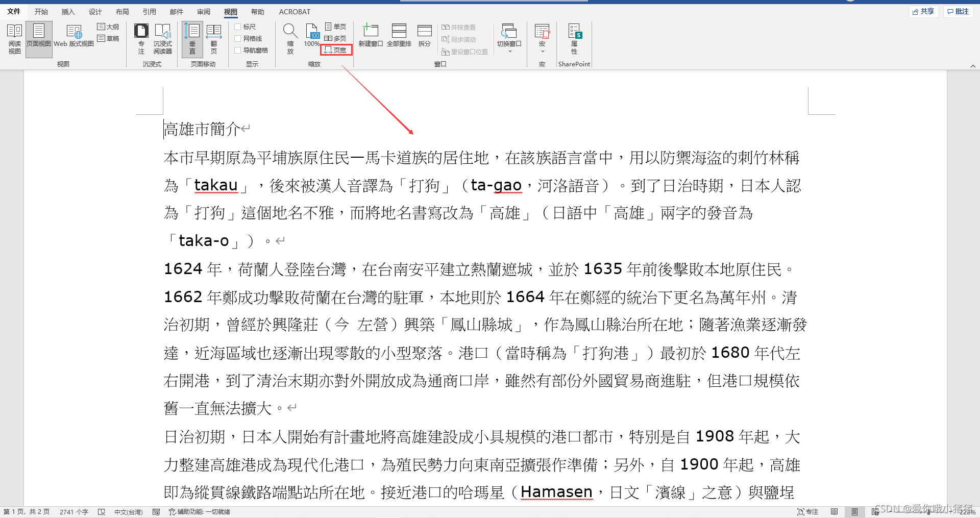The height and width of the screenshot is (518, 980).
Task: Collapse the ribbon with the chevron
Action: coord(973,66)
